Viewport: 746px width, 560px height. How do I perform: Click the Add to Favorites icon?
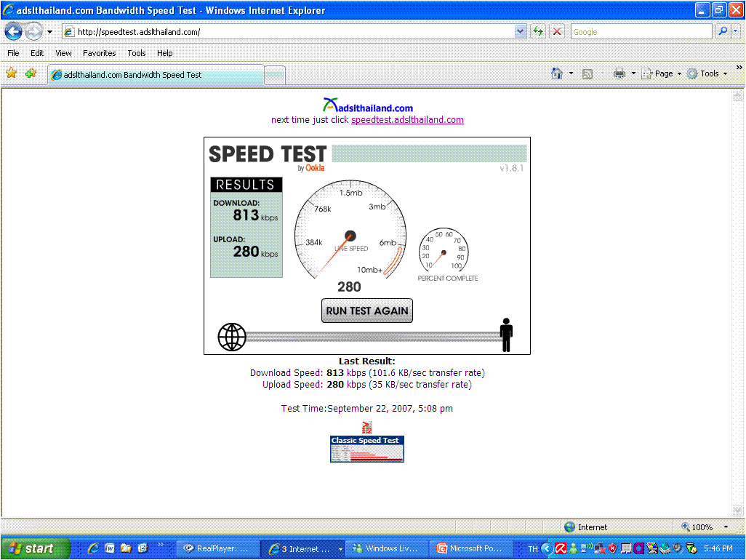point(31,73)
